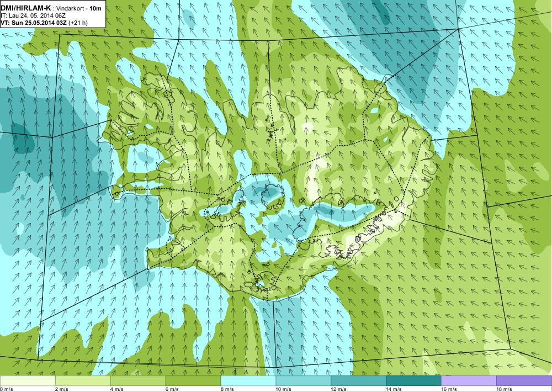Click the purple swatch above 18 m/s
The image size is (552, 392).
tap(524, 381)
